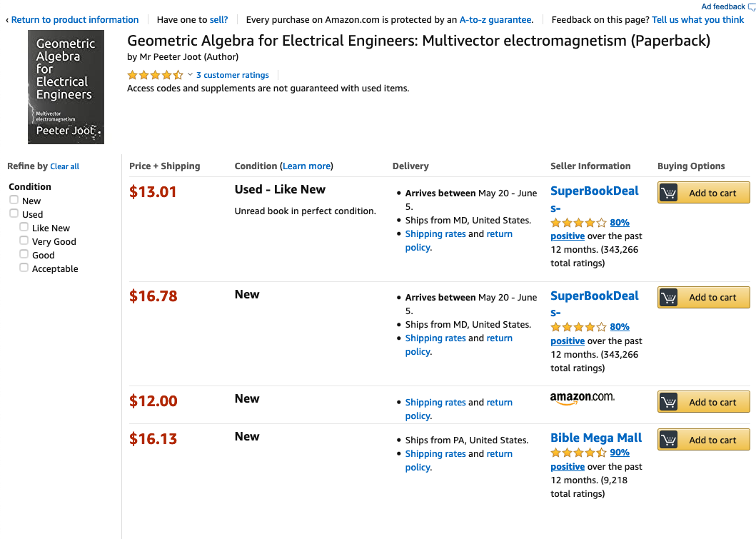The width and height of the screenshot is (756, 539).
Task: Open the 3 customer ratings link
Action: click(233, 75)
